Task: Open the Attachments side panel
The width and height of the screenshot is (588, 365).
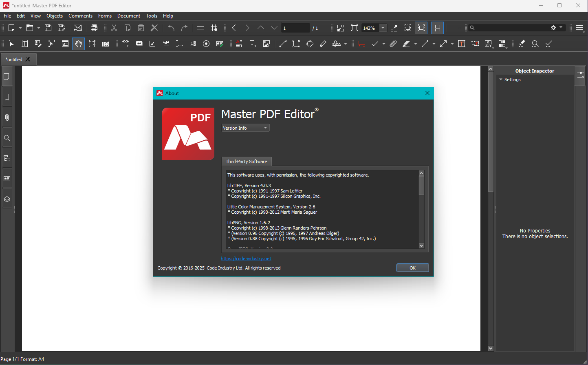Action: pos(7,117)
